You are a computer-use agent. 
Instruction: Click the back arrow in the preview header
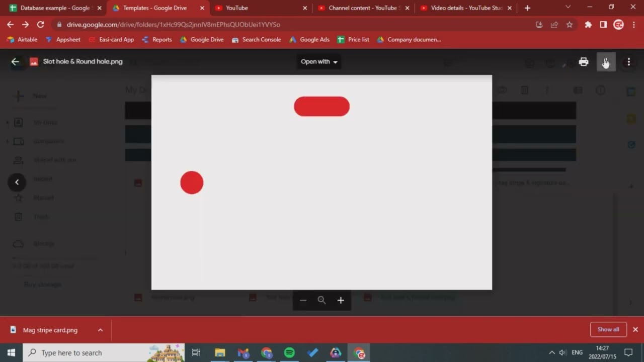(15, 62)
